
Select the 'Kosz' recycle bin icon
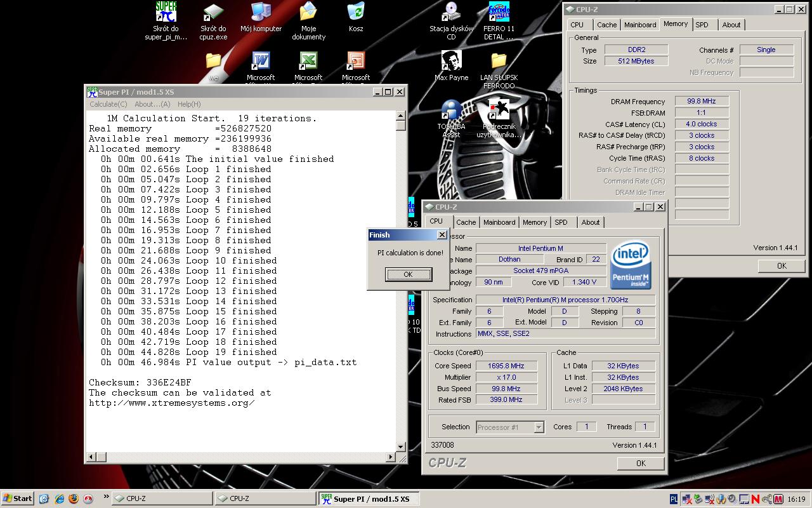[356, 12]
